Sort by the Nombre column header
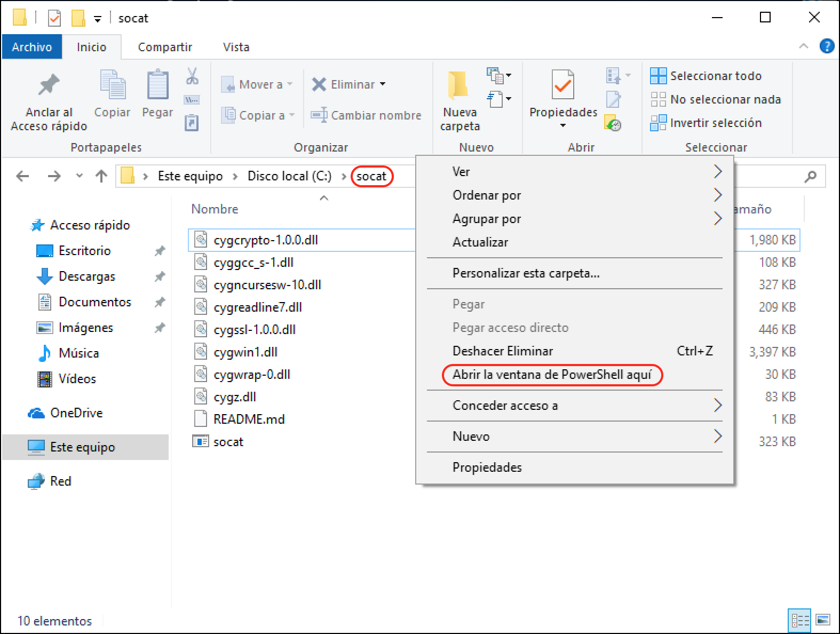840x634 pixels. [215, 209]
